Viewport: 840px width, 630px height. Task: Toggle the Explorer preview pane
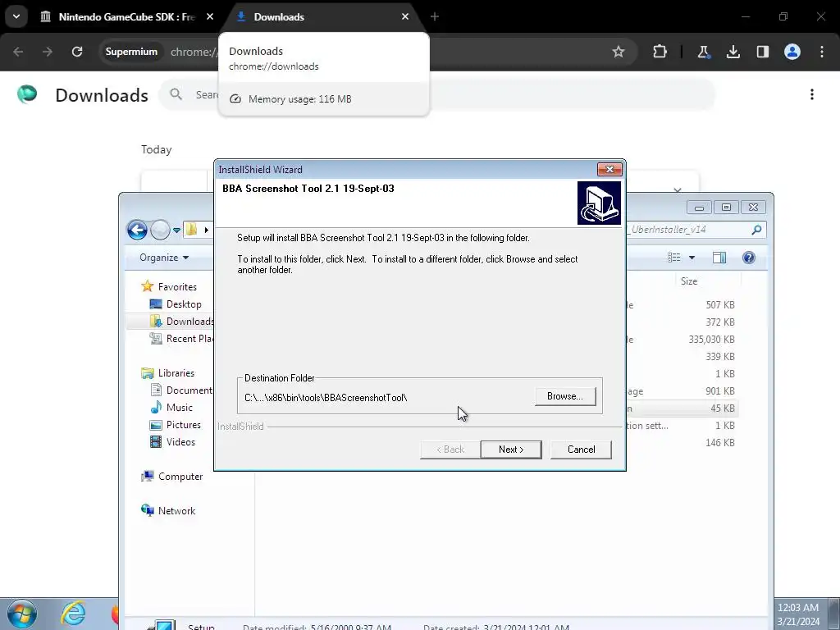coord(719,258)
